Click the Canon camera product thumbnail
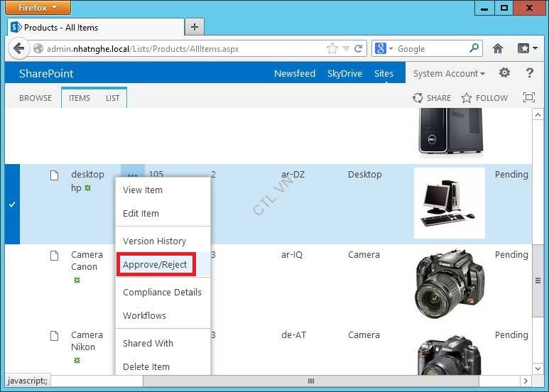Viewport: 549px width, 392px height. [450, 284]
